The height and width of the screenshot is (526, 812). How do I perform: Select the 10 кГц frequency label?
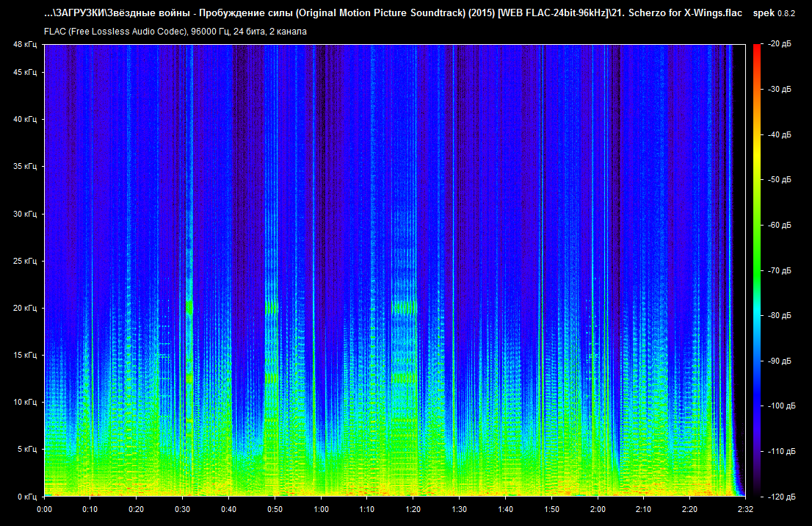24,403
